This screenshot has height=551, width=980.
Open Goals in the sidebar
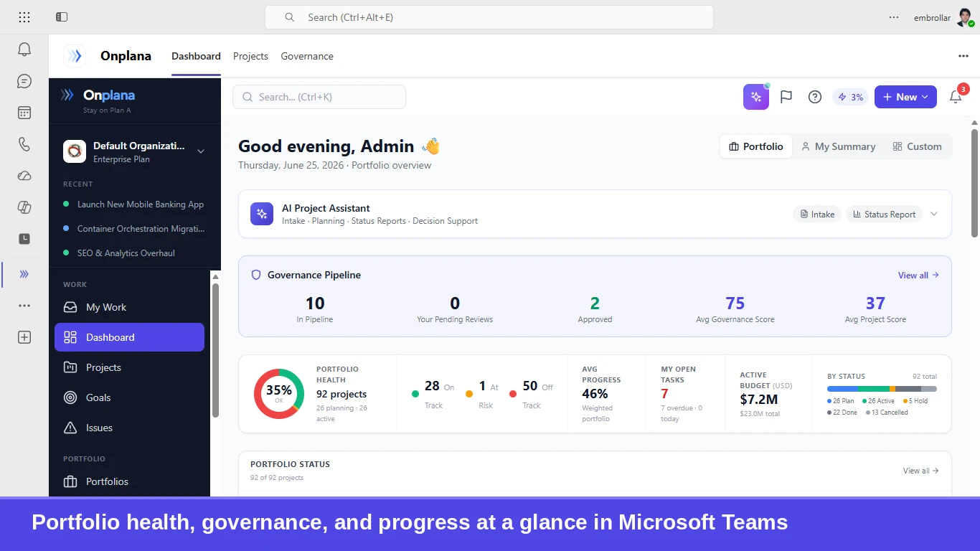click(x=129, y=397)
